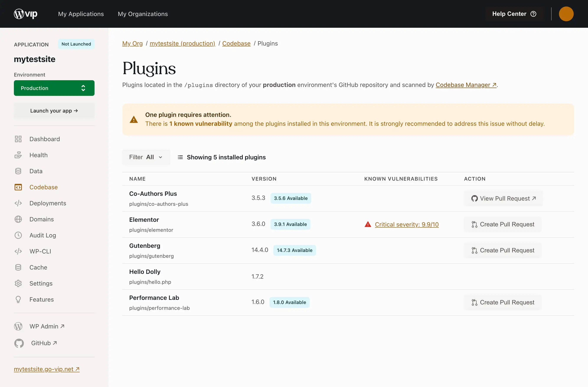Click the GitHub octocat sidebar icon
The image size is (588, 387).
[19, 343]
